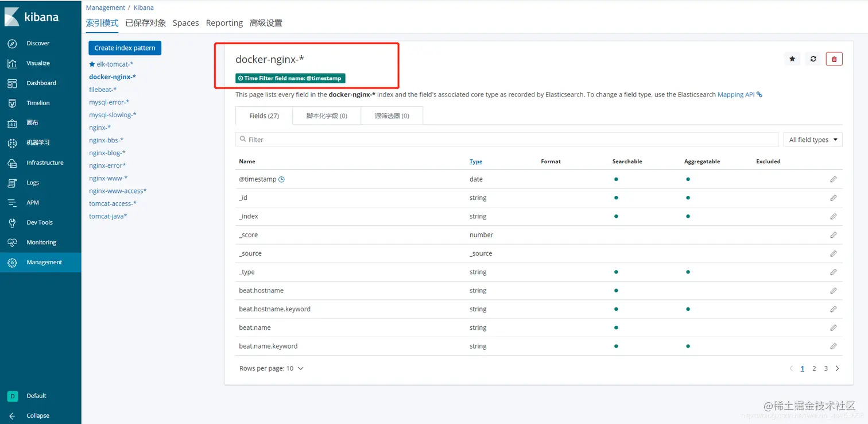This screenshot has width=868, height=424.
Task: Expand the Rows per page selector
Action: pos(272,368)
